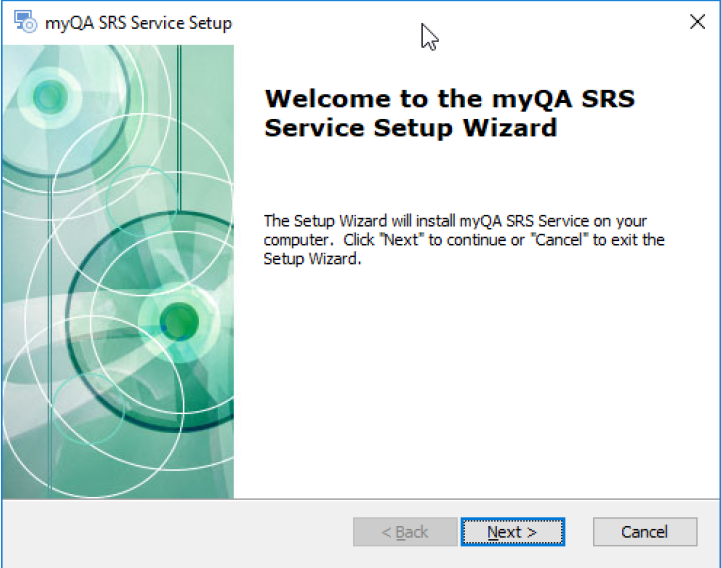The height and width of the screenshot is (568, 721).
Task: Click the 'Welcome to the myQA SRS' heading
Action: tap(449, 113)
